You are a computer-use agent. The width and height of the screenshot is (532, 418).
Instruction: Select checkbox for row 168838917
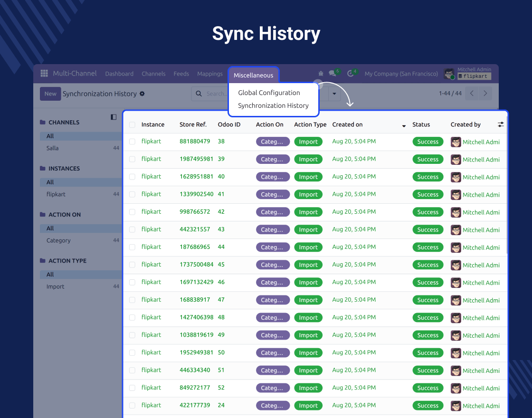(x=133, y=300)
